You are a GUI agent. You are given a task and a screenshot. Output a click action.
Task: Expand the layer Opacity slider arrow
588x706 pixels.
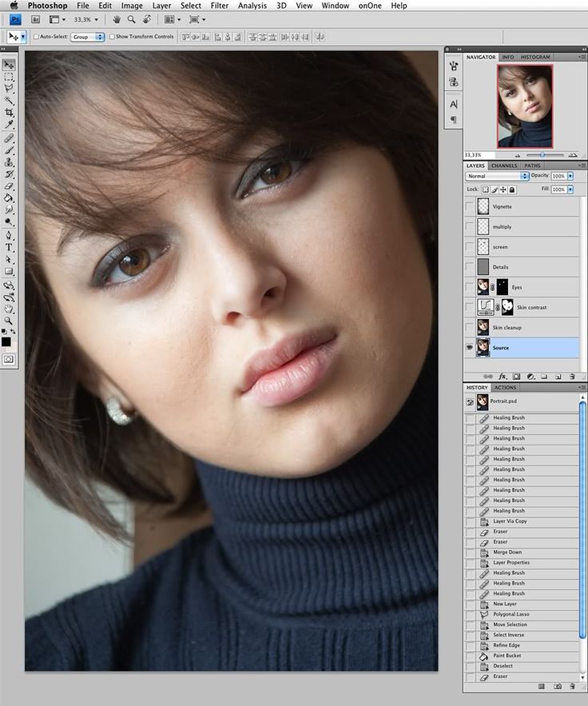point(570,176)
